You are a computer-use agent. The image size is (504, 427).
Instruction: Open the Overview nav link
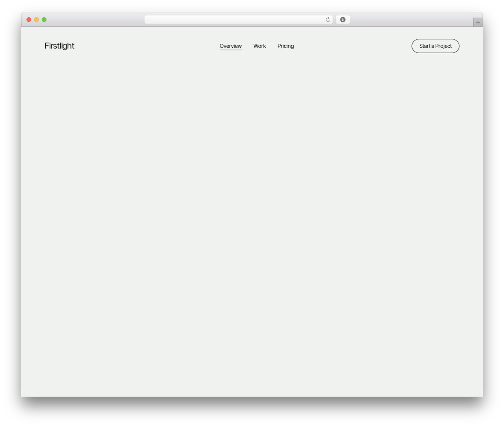pos(231,46)
